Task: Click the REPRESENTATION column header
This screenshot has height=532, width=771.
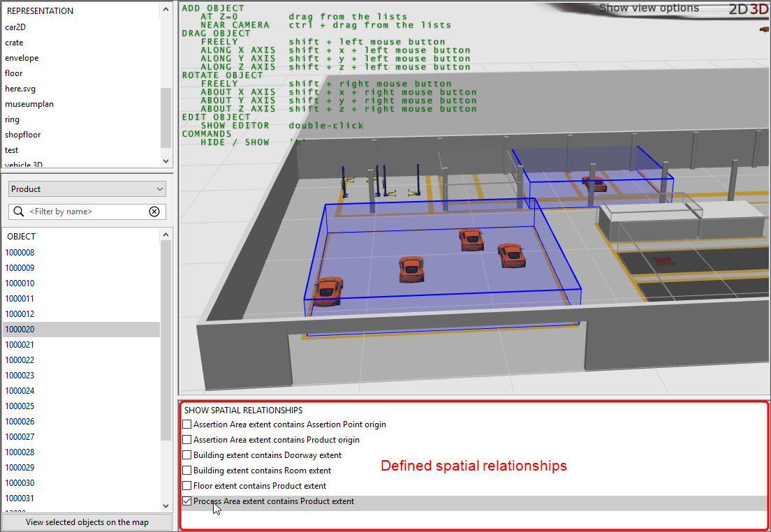Action: (82, 10)
